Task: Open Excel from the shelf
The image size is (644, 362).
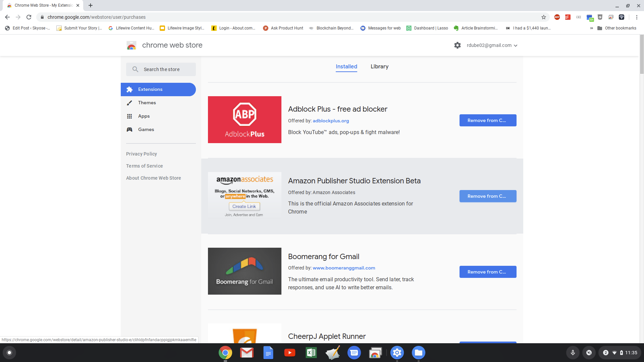Action: 311,353
